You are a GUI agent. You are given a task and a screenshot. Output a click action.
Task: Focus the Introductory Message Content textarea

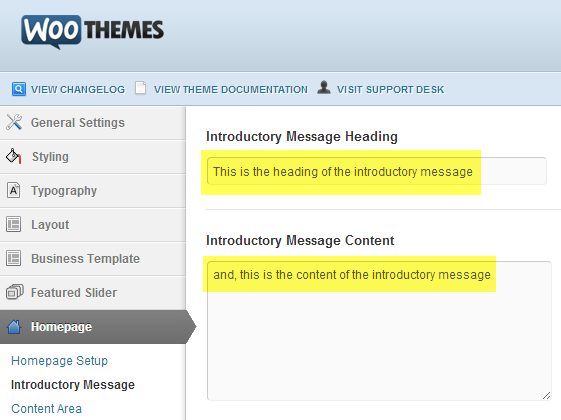pyautogui.click(x=379, y=331)
